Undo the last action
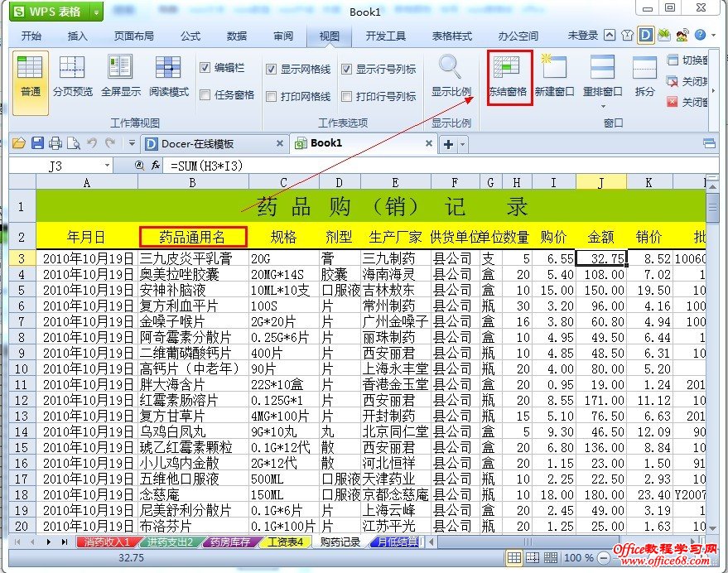This screenshot has width=728, height=573. [x=92, y=143]
